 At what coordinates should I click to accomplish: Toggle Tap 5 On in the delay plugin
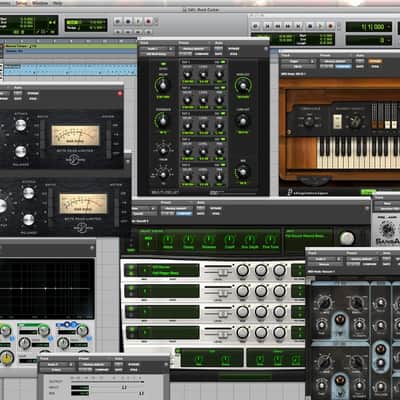pyautogui.click(x=222, y=165)
